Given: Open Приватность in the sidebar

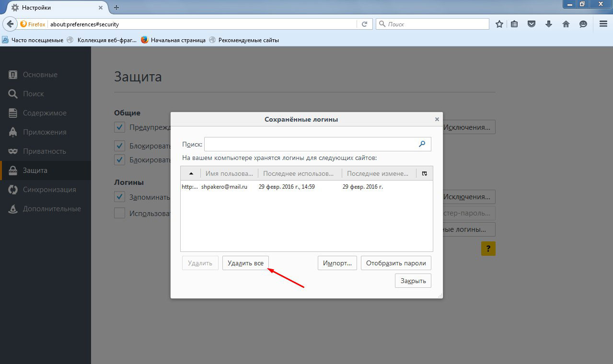Looking at the screenshot, I should [44, 151].
